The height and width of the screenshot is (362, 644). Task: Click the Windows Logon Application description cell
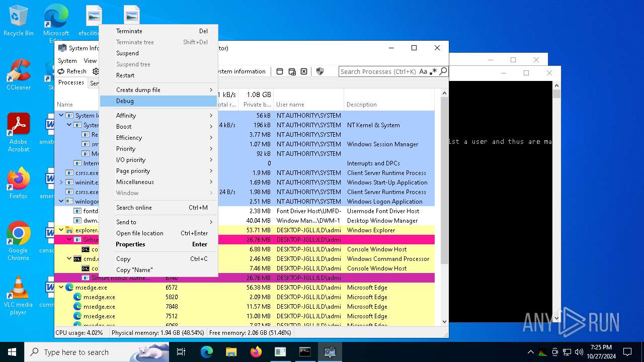click(384, 202)
